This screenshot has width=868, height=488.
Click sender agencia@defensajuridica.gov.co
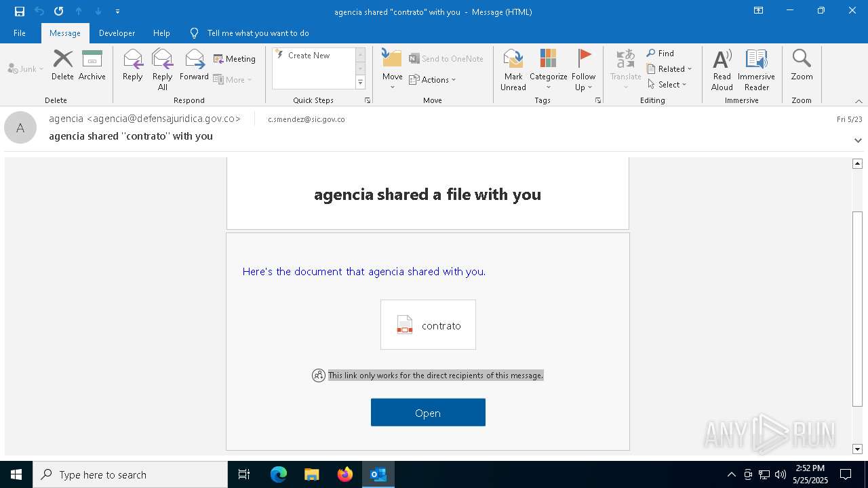pyautogui.click(x=144, y=119)
